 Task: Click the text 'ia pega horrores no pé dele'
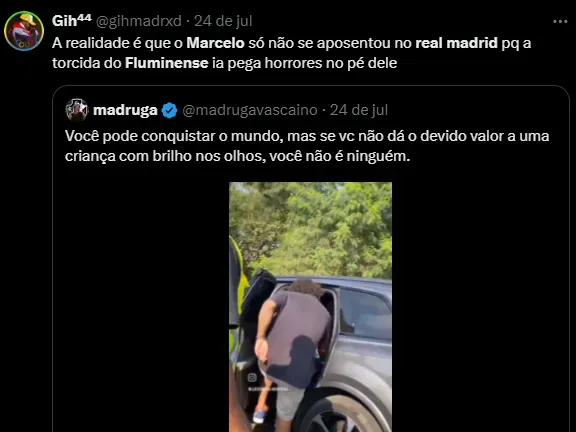(x=305, y=63)
